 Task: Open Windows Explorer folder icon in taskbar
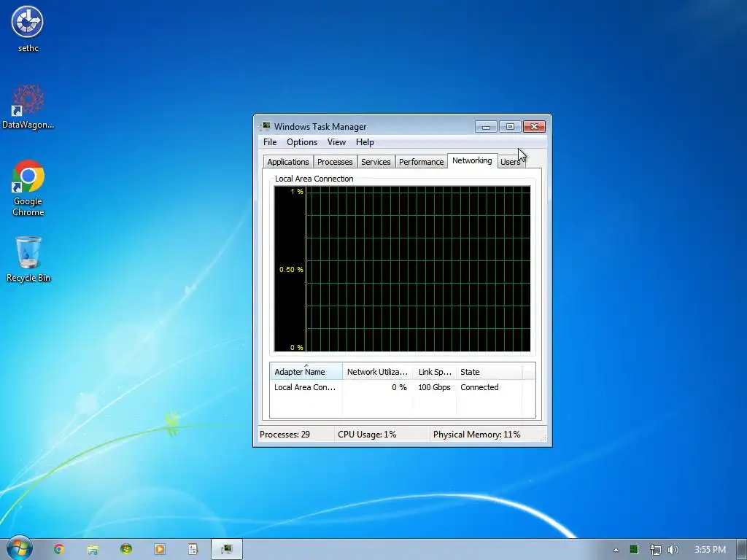coord(93,549)
